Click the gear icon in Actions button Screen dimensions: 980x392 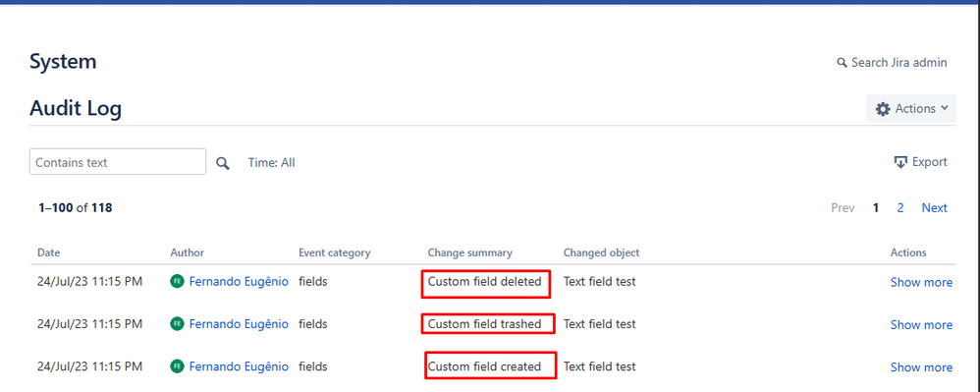click(883, 109)
